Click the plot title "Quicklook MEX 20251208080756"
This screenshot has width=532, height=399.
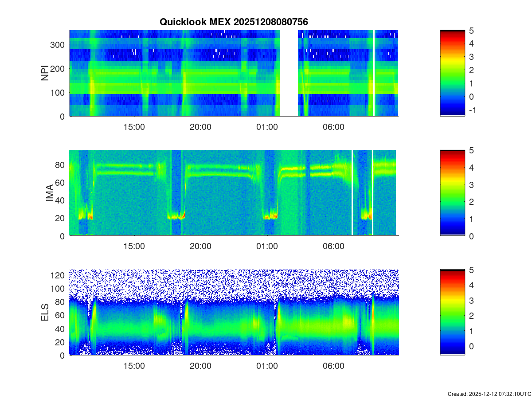click(234, 22)
